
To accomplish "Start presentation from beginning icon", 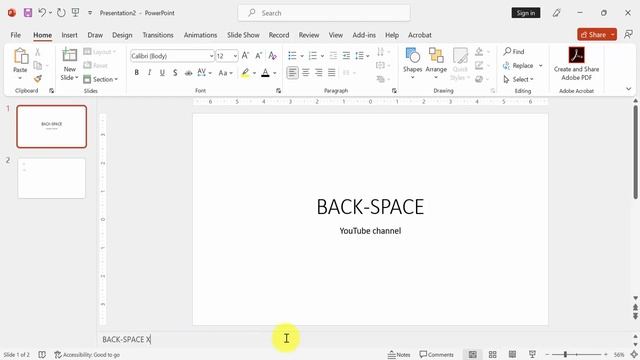I will [76, 13].
